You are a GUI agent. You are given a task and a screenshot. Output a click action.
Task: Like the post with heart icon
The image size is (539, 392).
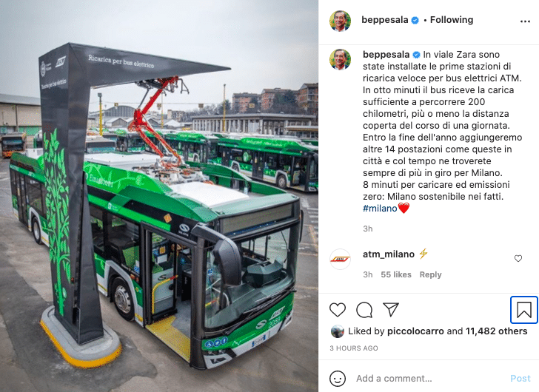click(337, 310)
